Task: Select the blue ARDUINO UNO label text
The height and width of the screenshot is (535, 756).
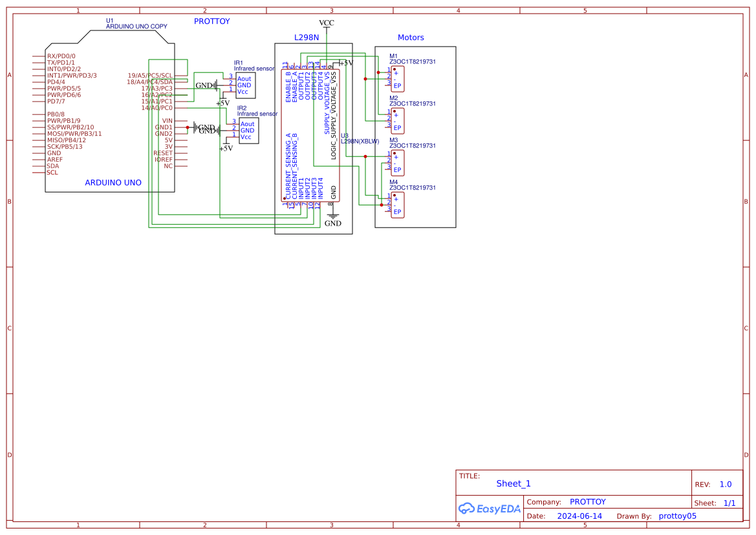Action: click(113, 183)
